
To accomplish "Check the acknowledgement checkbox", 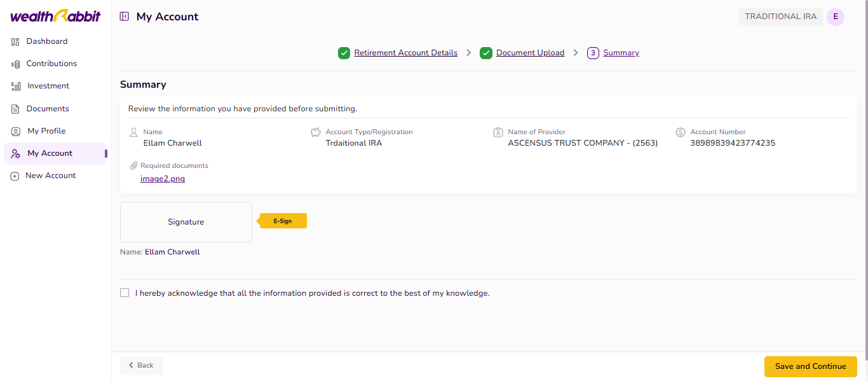I will point(125,293).
